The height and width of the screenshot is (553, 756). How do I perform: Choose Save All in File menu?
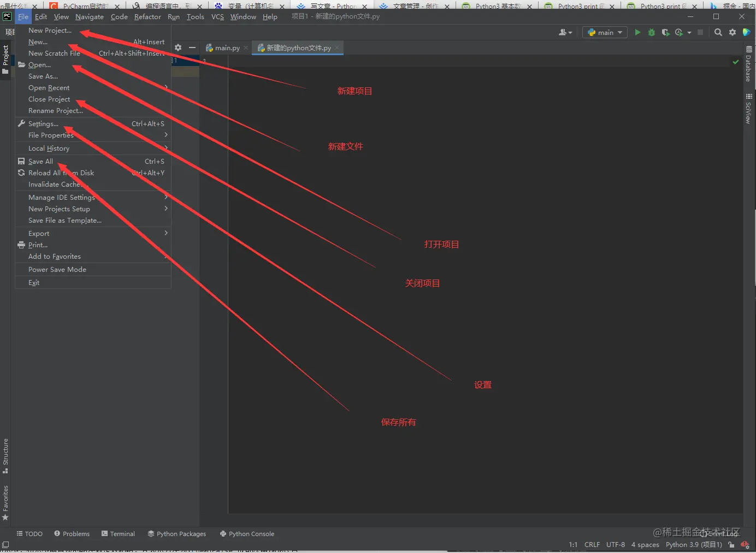point(93,162)
